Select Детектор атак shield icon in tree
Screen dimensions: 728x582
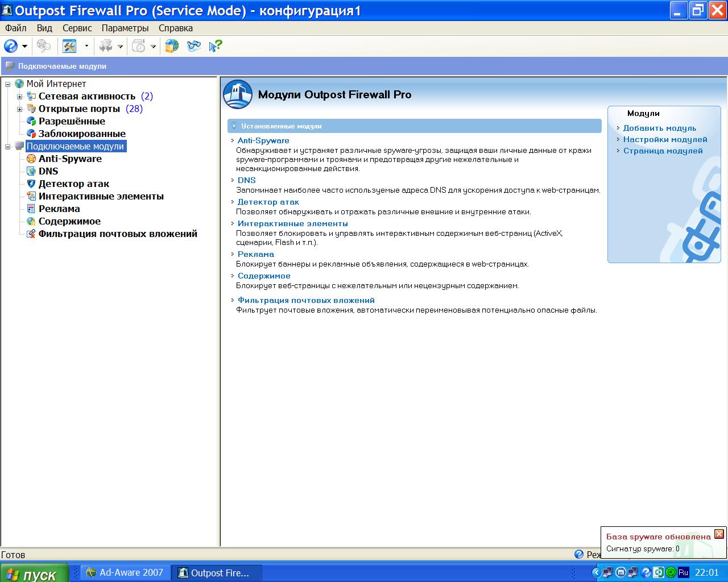click(x=31, y=184)
